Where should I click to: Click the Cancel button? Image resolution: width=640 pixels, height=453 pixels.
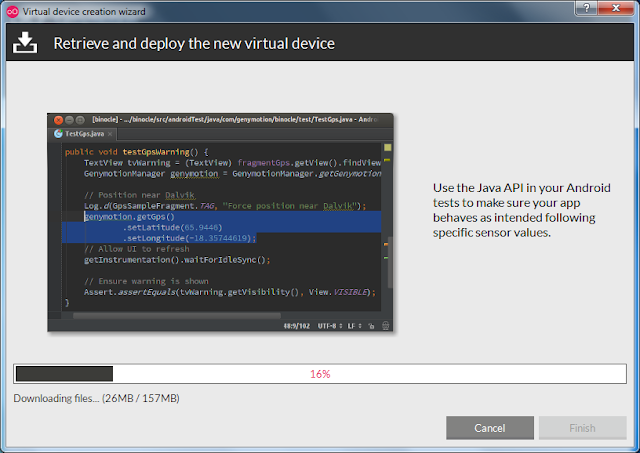490,428
